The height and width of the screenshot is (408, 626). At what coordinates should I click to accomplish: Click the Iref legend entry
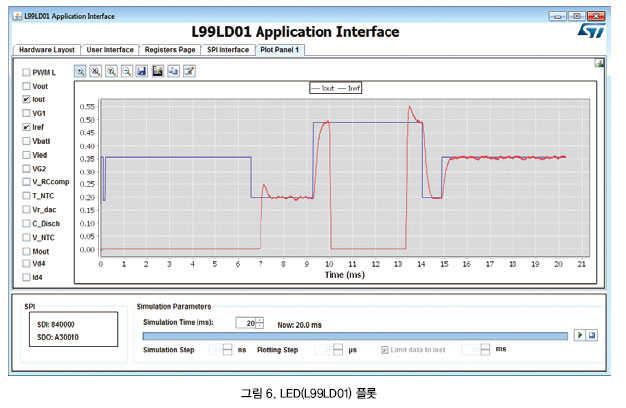click(x=349, y=88)
